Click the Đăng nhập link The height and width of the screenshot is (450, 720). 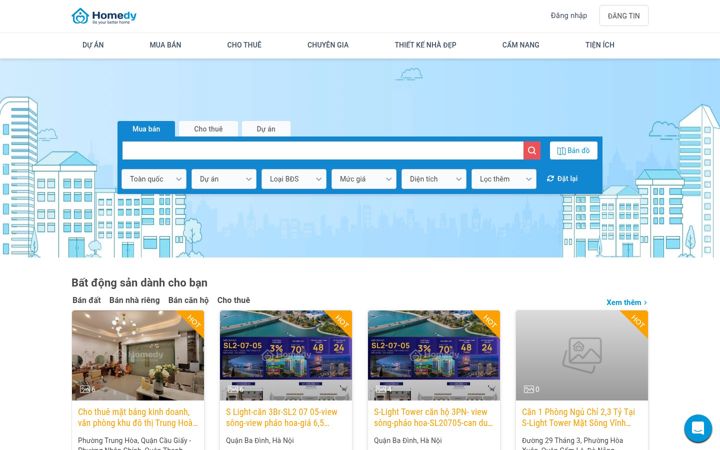pyautogui.click(x=569, y=16)
